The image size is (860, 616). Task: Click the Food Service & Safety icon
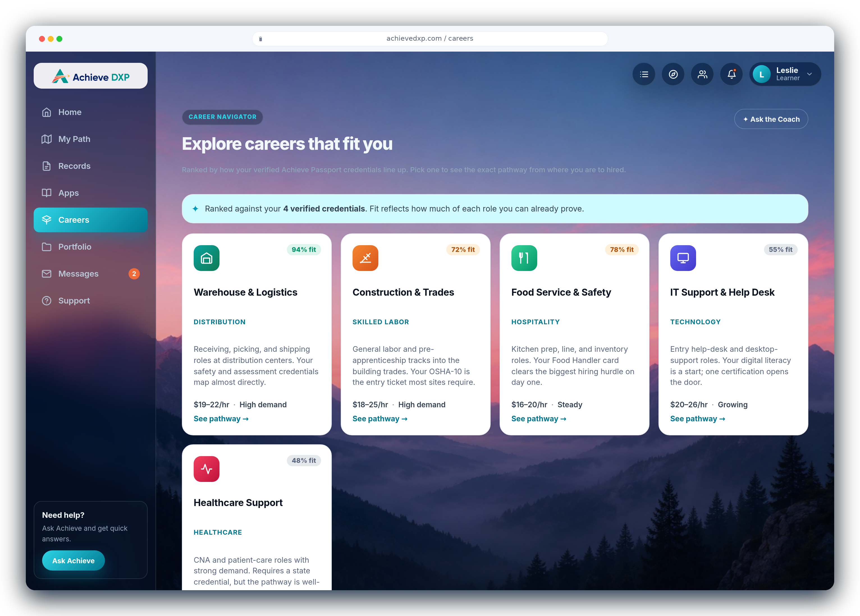point(524,258)
